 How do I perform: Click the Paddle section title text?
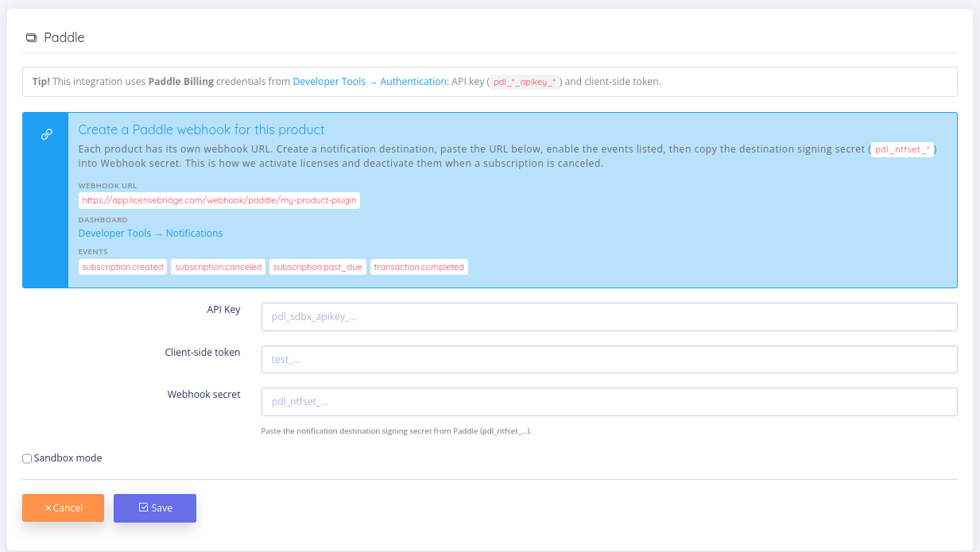(x=64, y=37)
